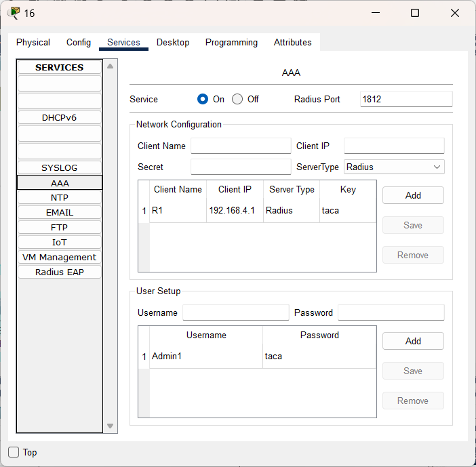Focus the Client IP input field

(x=394, y=146)
